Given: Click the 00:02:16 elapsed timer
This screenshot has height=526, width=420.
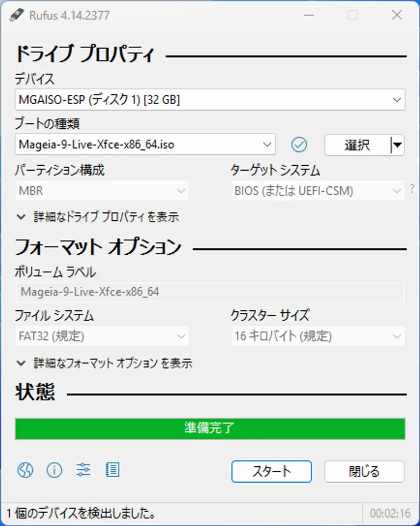Looking at the screenshot, I should coord(390,513).
